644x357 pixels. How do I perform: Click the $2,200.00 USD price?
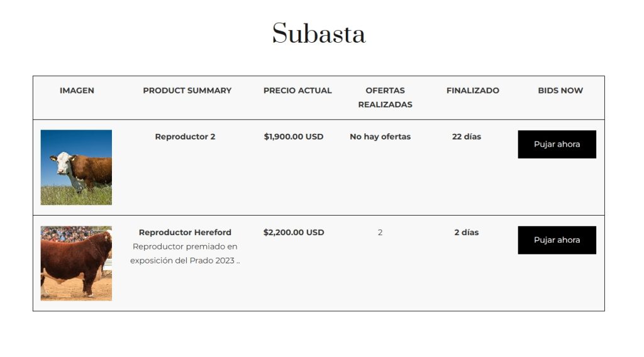pyautogui.click(x=293, y=232)
